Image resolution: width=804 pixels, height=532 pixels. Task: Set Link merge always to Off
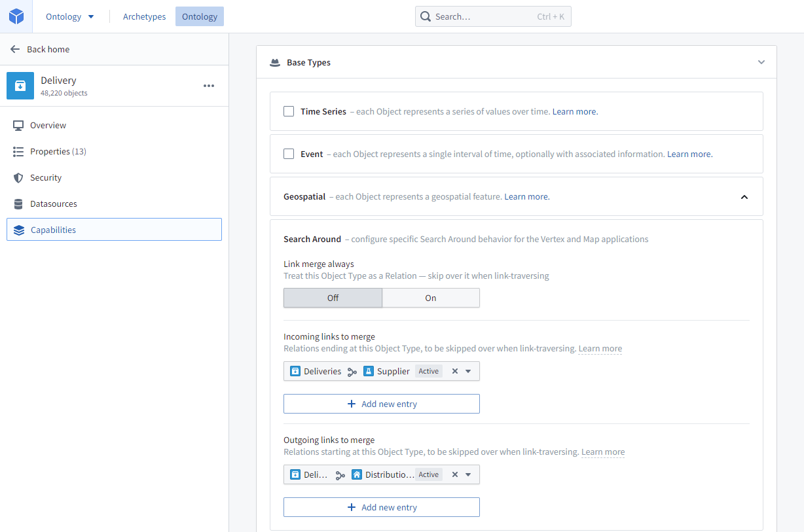pyautogui.click(x=333, y=298)
